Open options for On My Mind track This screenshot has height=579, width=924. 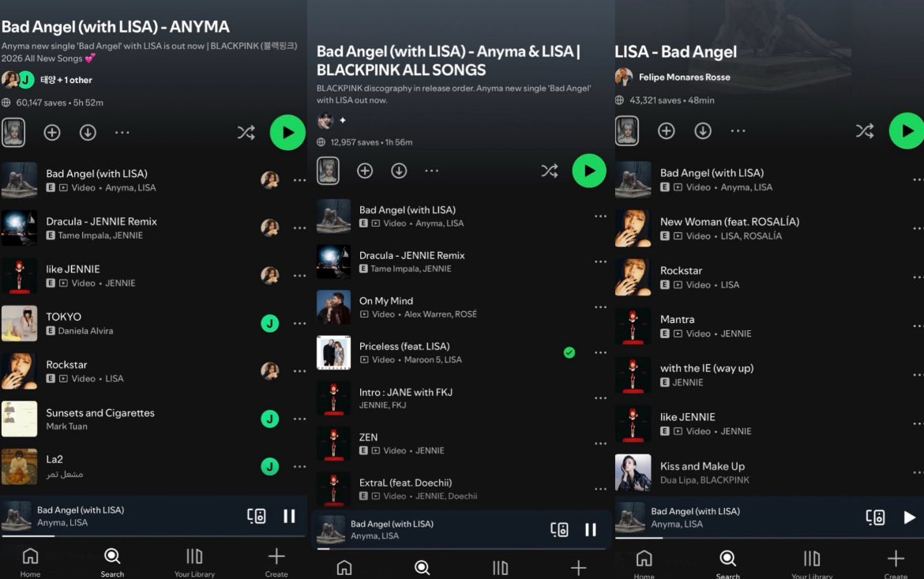[600, 307]
